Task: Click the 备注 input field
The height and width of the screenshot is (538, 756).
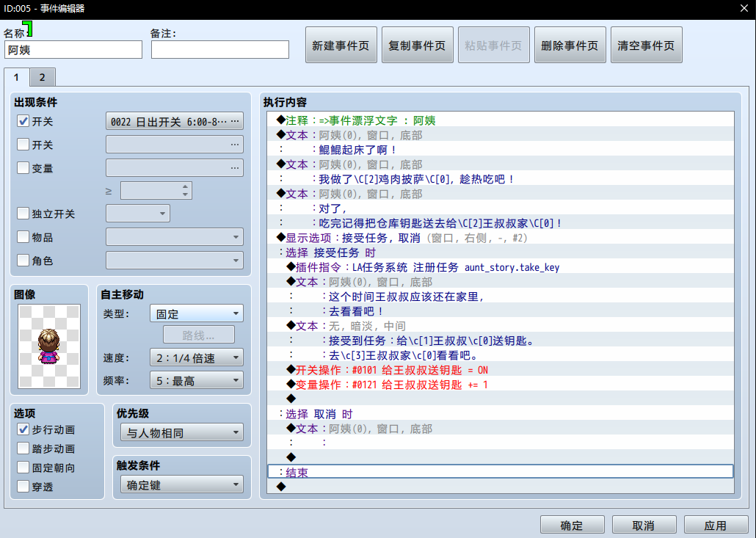Action: (x=220, y=50)
